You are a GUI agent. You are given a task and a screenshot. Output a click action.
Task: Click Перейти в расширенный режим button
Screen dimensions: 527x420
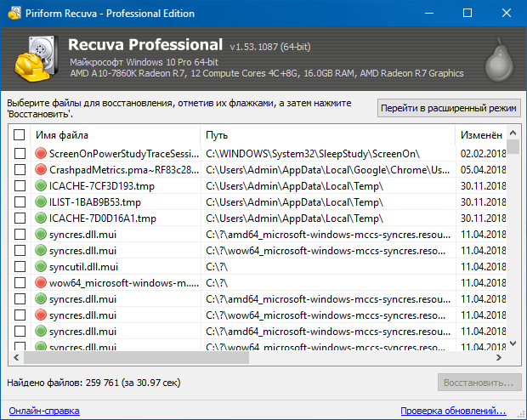pyautogui.click(x=449, y=108)
